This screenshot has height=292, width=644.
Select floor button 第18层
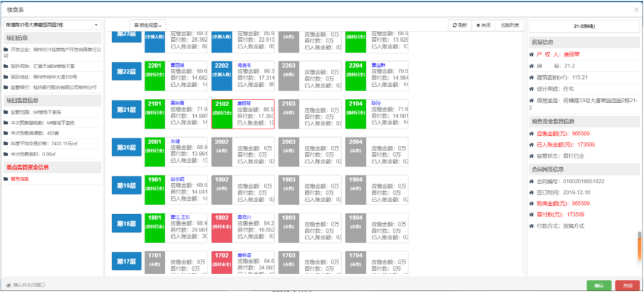coord(126,223)
